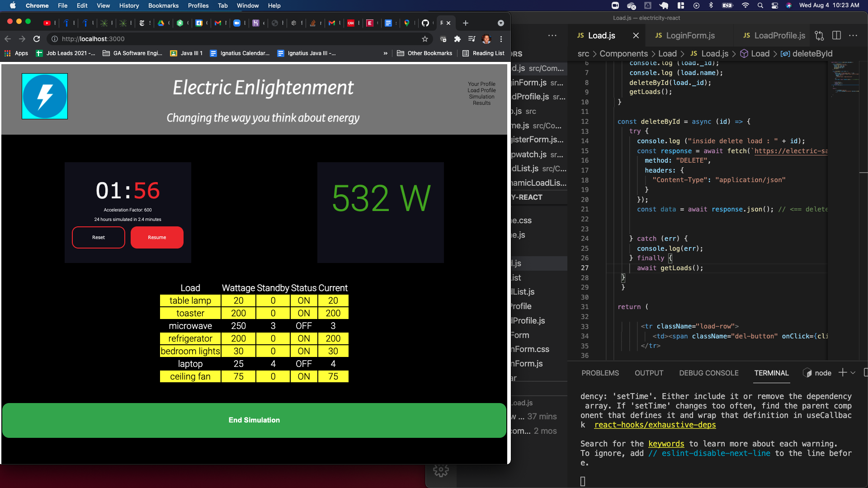
Task: Split the editor using the split icon
Action: [837, 35]
